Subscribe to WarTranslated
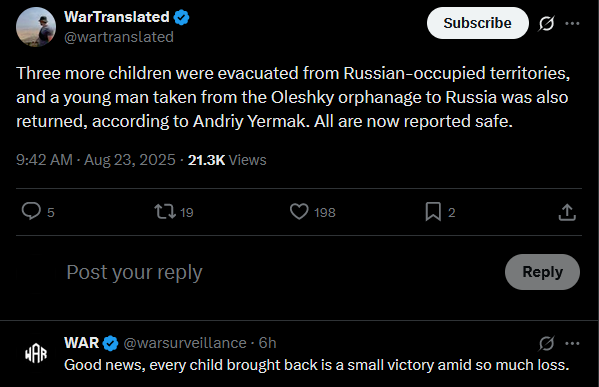 click(478, 23)
